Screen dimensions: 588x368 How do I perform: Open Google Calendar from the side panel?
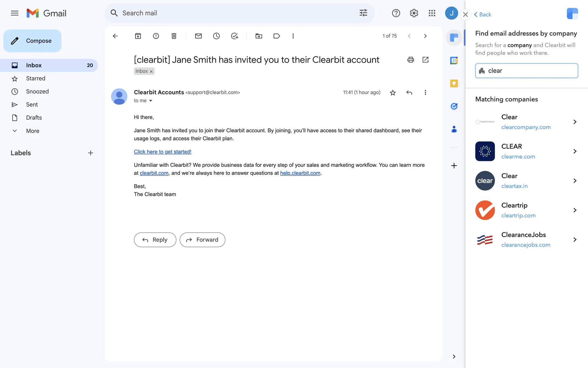(454, 61)
